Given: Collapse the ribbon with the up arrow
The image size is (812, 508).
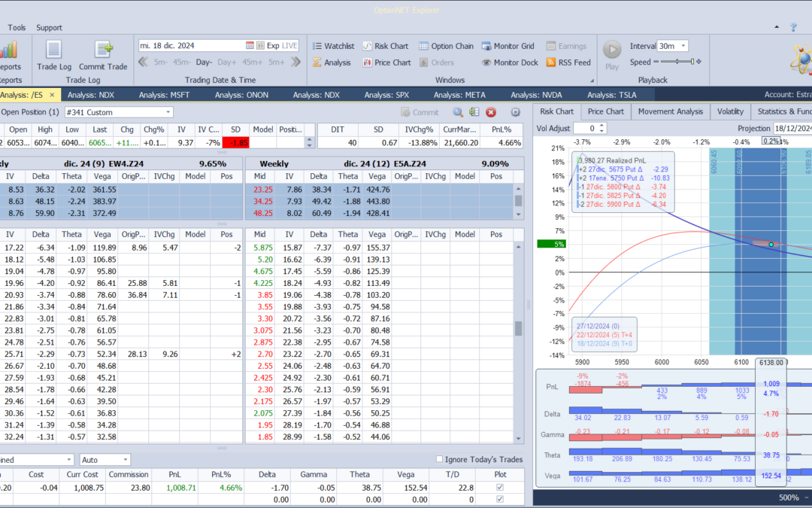Looking at the screenshot, I should [776, 27].
